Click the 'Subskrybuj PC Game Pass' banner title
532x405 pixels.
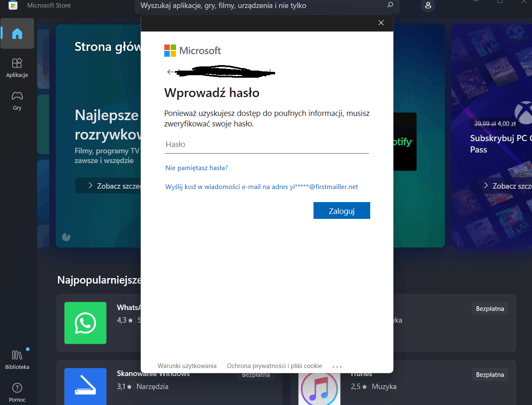[501, 144]
